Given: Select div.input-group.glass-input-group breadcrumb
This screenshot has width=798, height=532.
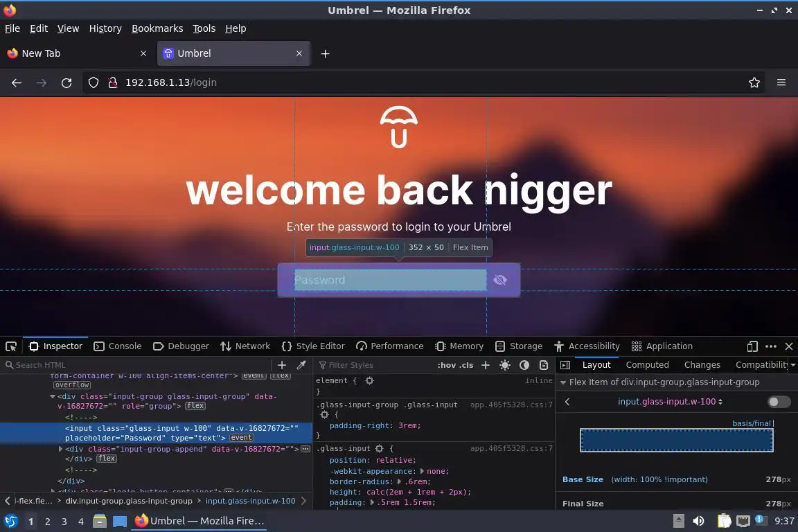Looking at the screenshot, I should pos(129,501).
